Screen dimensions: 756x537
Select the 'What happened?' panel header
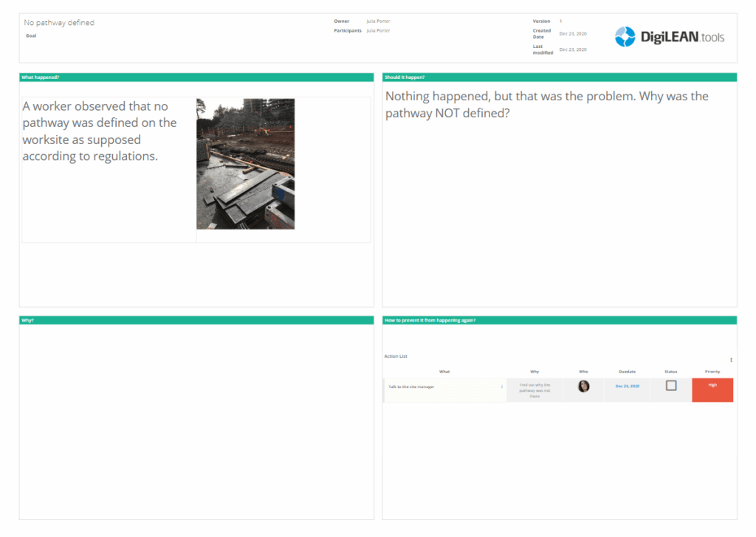(44, 77)
